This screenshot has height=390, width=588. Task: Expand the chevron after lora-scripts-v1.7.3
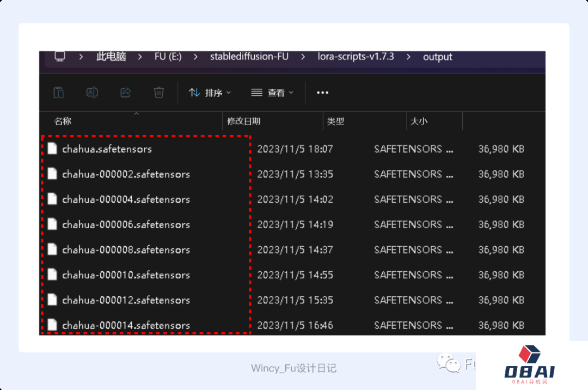[409, 57]
